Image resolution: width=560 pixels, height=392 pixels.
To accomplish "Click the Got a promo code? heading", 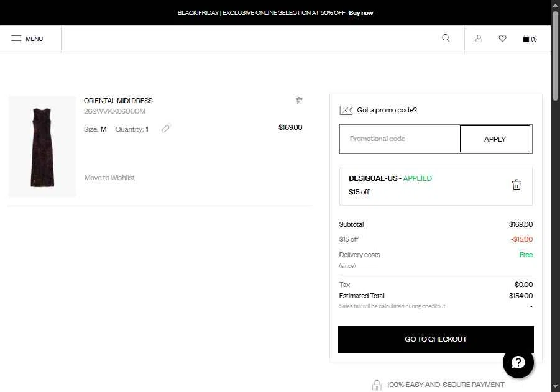I will 387,110.
